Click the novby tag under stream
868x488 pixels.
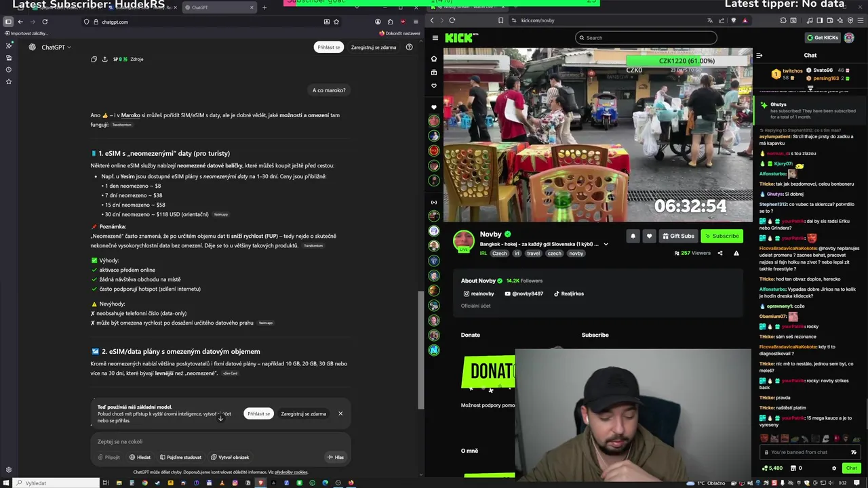pyautogui.click(x=576, y=253)
